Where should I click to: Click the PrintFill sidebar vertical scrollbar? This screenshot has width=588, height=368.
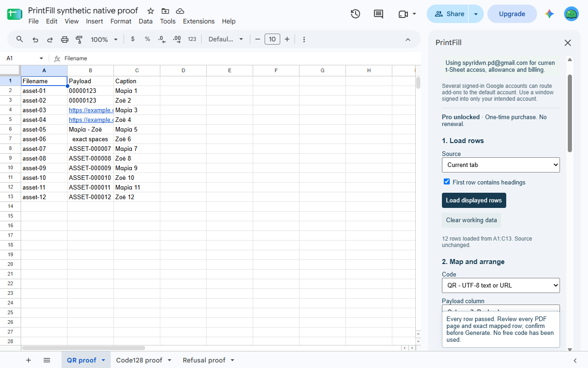point(570,113)
